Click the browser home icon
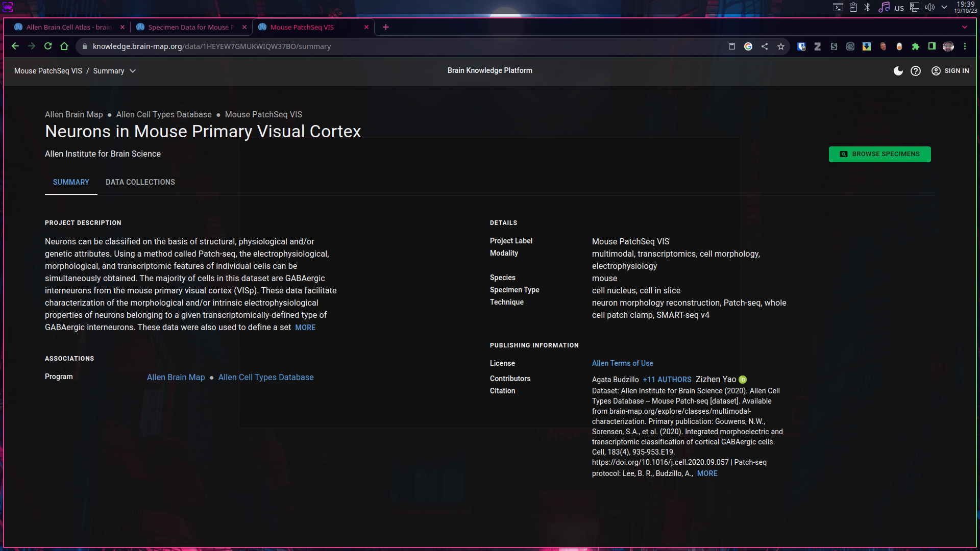 tap(64, 46)
